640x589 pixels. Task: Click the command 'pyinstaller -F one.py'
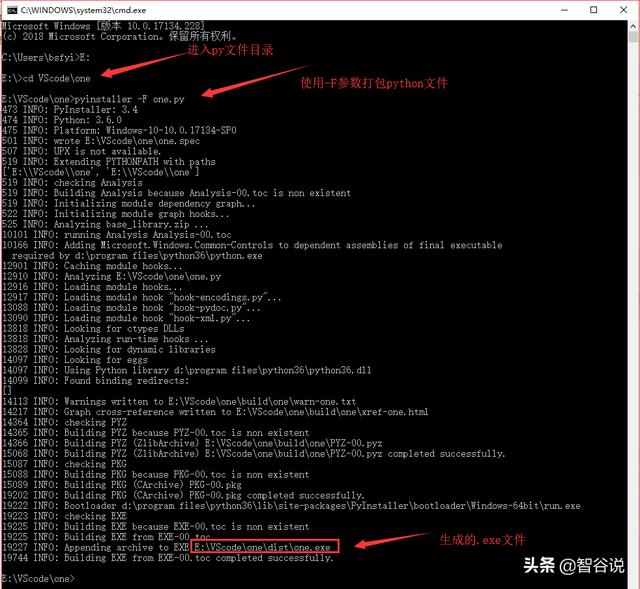tap(130, 99)
